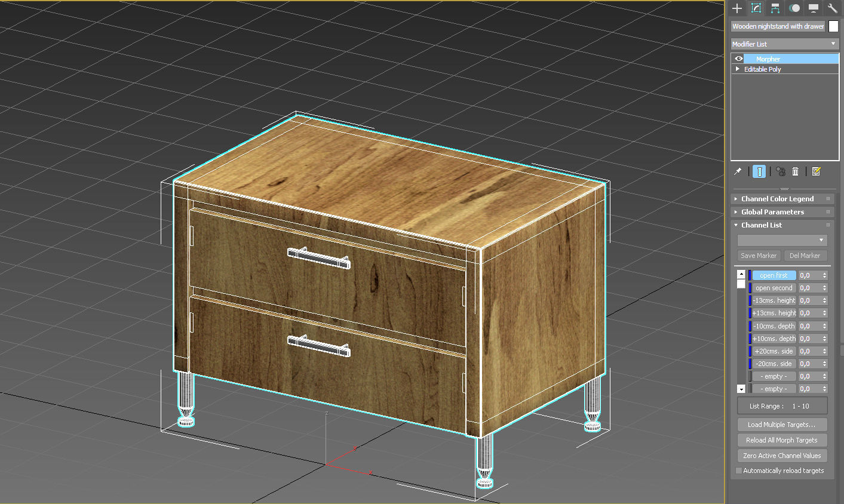Select the '+20cms. side' channel
The image size is (844, 504).
[x=774, y=351]
